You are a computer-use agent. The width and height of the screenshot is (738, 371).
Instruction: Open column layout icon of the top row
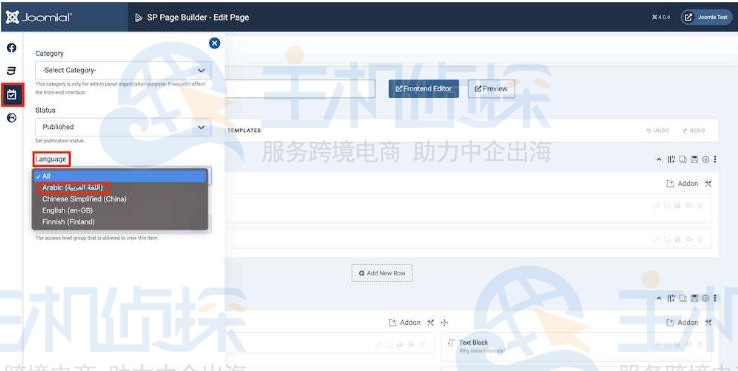[x=671, y=160]
